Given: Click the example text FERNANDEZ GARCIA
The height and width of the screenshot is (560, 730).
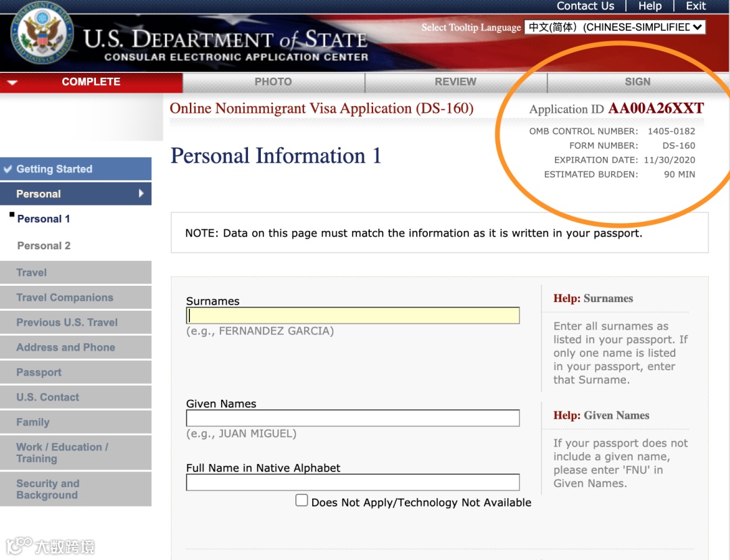Looking at the screenshot, I should [x=276, y=331].
